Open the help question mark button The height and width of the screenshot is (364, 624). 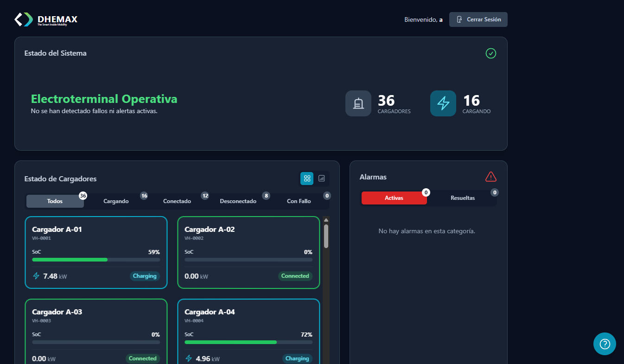[604, 344]
